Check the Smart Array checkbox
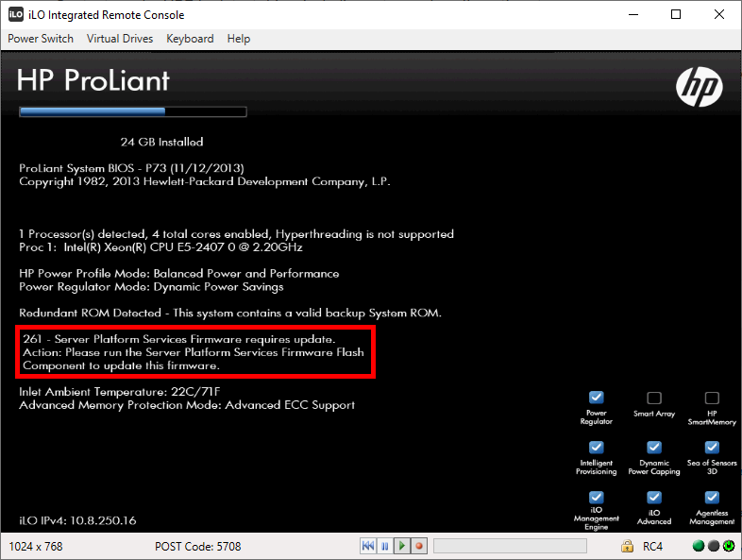This screenshot has height=560, width=742. pyautogui.click(x=654, y=398)
